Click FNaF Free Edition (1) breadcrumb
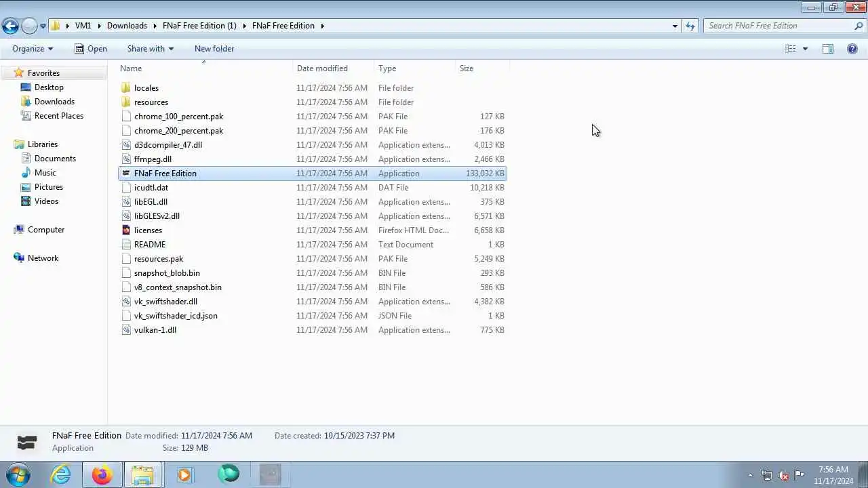Viewport: 868px width, 488px height. (199, 26)
